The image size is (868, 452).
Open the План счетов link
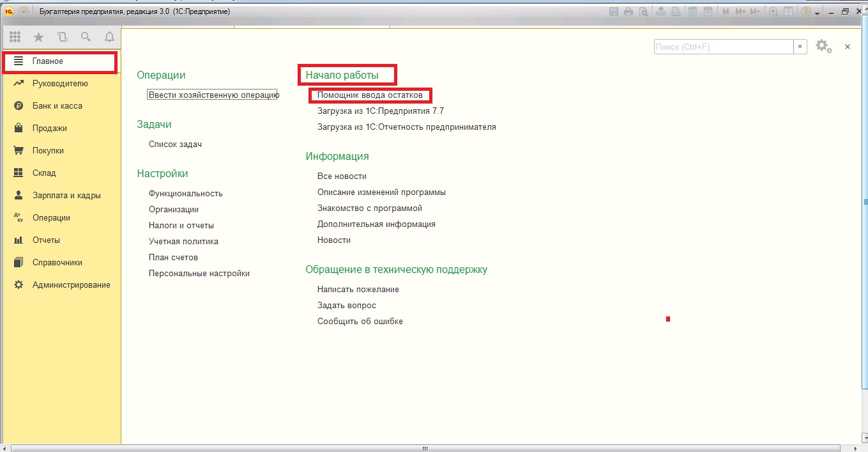click(x=173, y=257)
